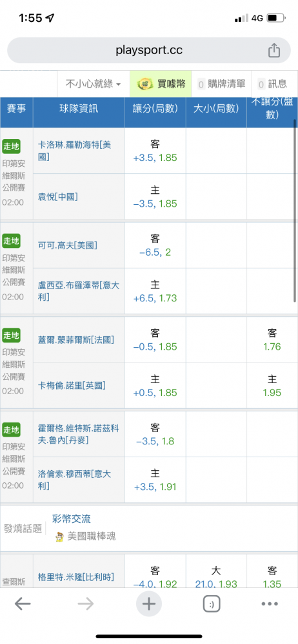The width and height of the screenshot is (298, 644).
Task: Click the vertical page scrollbar
Action: 295,211
